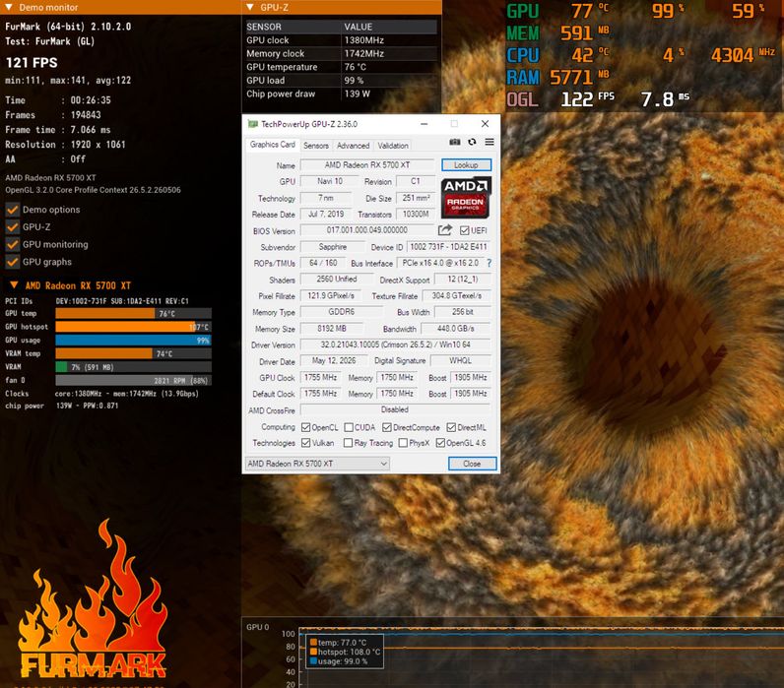The width and height of the screenshot is (784, 688).
Task: Switch to the Advanced tab
Action: tap(353, 146)
